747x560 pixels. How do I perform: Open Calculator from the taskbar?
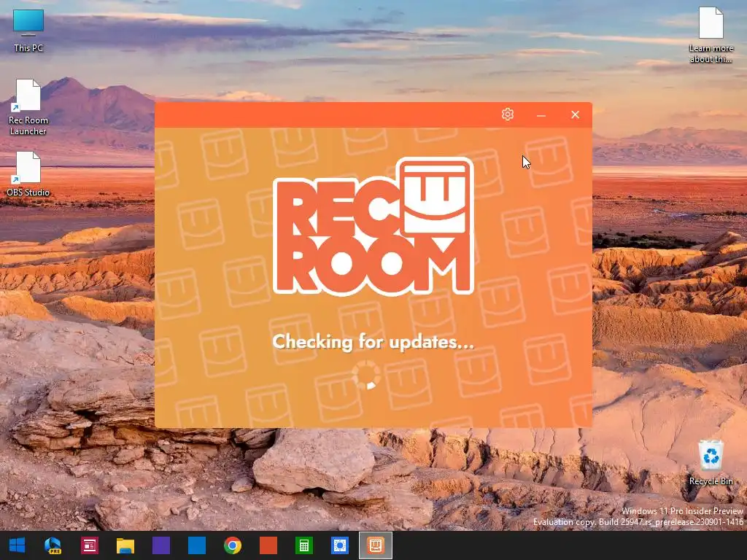[304, 545]
